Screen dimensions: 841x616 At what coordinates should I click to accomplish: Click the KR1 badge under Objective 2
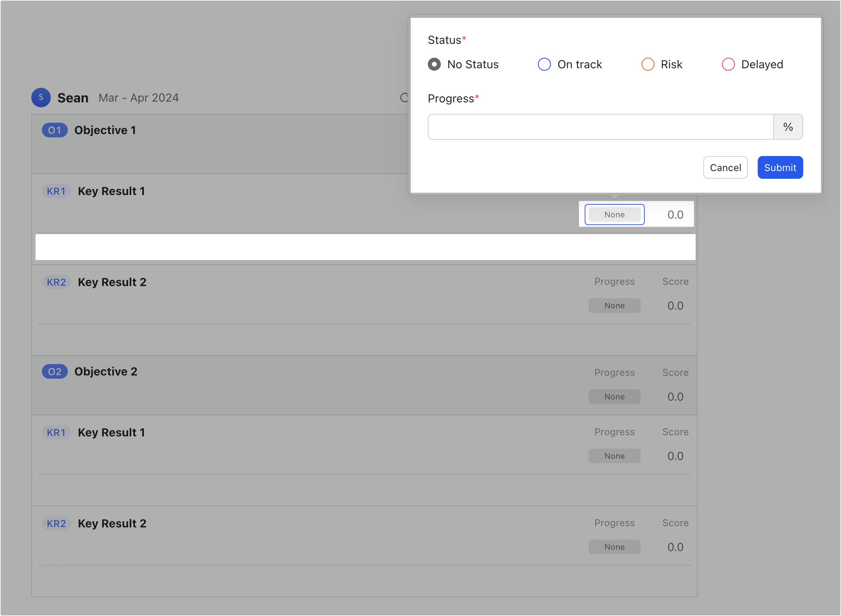pyautogui.click(x=56, y=432)
